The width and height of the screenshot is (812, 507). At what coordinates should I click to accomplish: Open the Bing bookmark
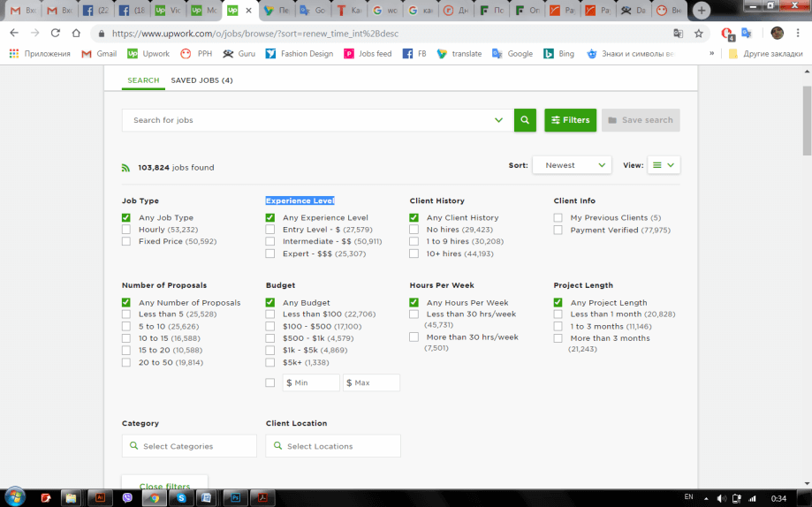click(x=558, y=54)
